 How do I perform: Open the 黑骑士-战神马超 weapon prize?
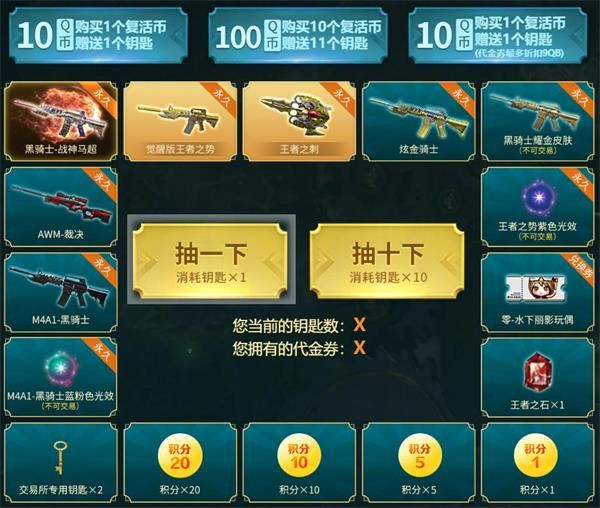(x=61, y=121)
